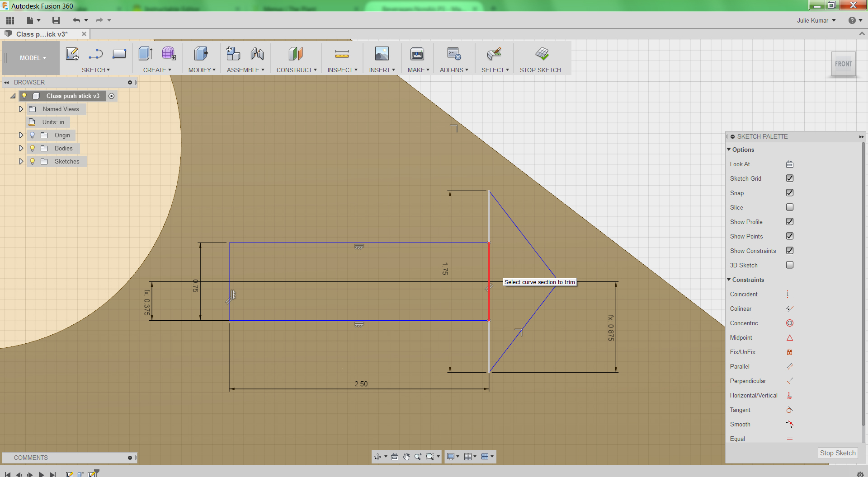Open the CONSTRUCT menu

tap(297, 70)
